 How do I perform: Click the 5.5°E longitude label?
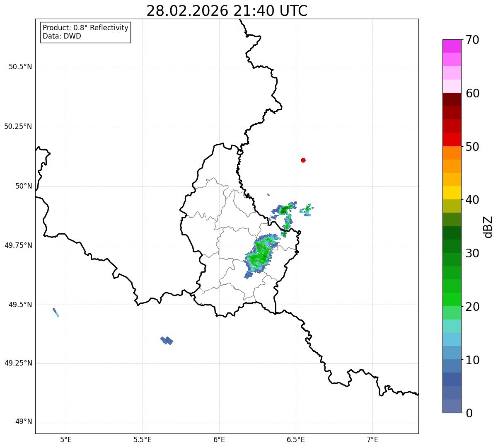click(143, 439)
